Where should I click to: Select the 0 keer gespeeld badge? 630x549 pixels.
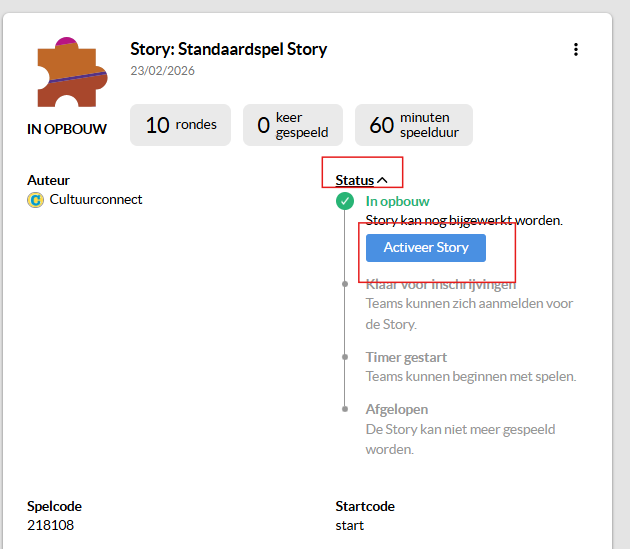(x=293, y=125)
